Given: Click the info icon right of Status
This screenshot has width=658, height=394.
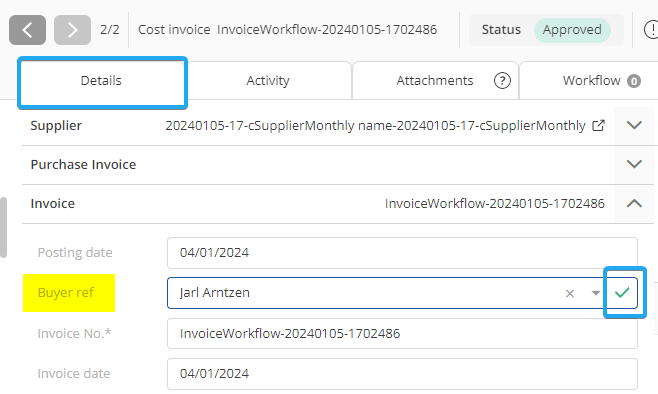Looking at the screenshot, I should point(651,30).
